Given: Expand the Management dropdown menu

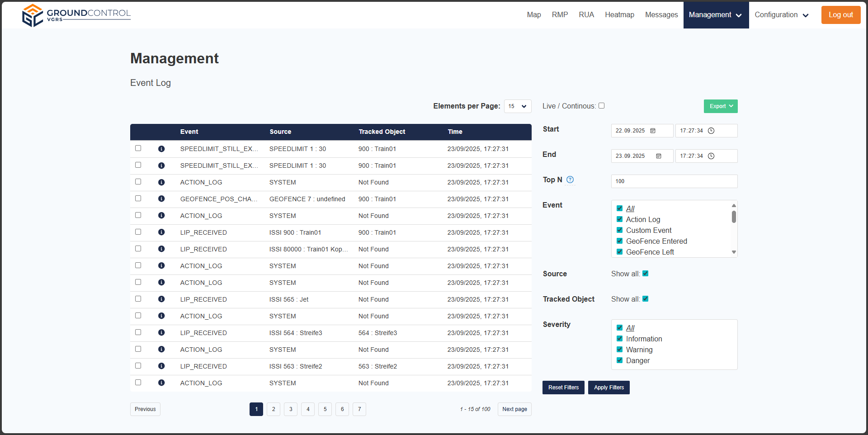Looking at the screenshot, I should pyautogui.click(x=716, y=15).
